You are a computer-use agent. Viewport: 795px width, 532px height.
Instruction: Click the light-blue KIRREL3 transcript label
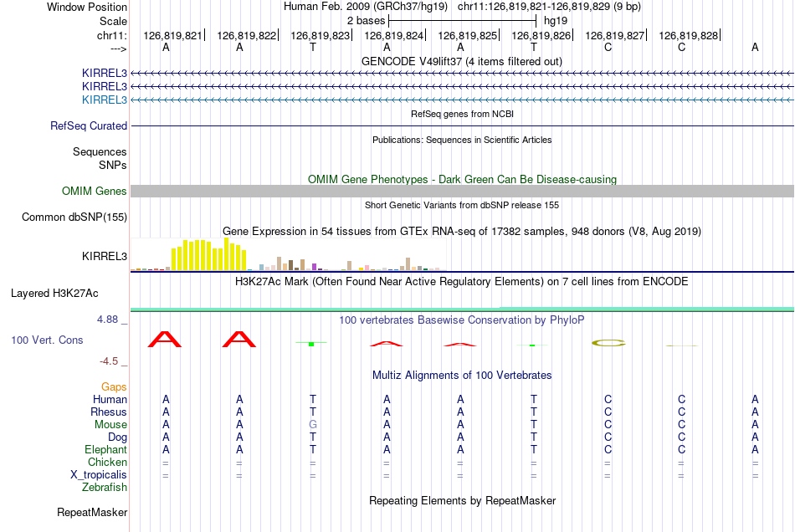pyautogui.click(x=105, y=100)
